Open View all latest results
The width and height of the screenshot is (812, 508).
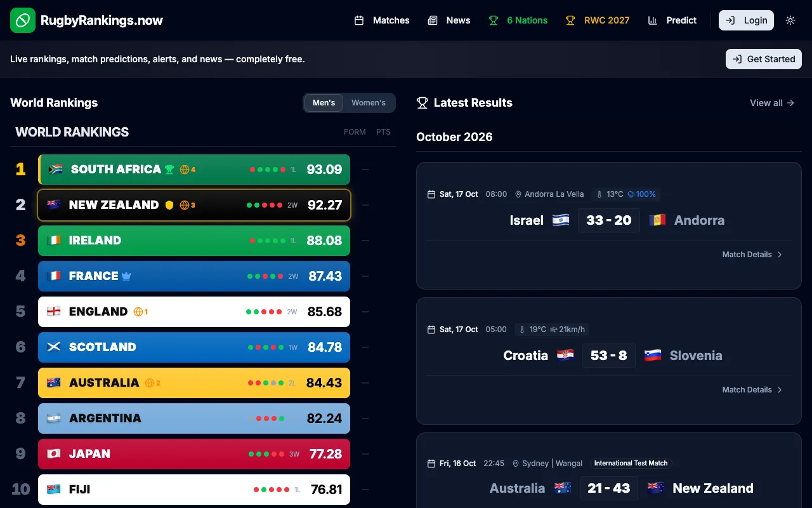click(772, 103)
